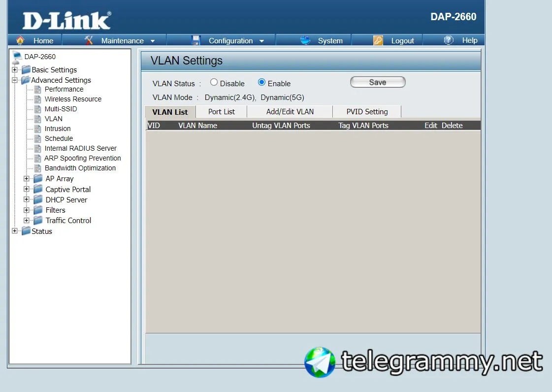Open the System menu item
Screen dimensions: 552x392
330,41
